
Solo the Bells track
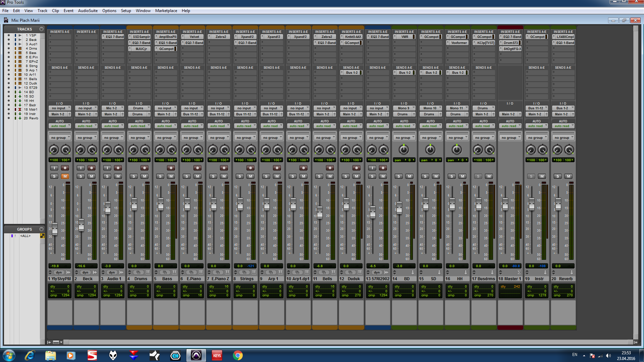point(319,176)
